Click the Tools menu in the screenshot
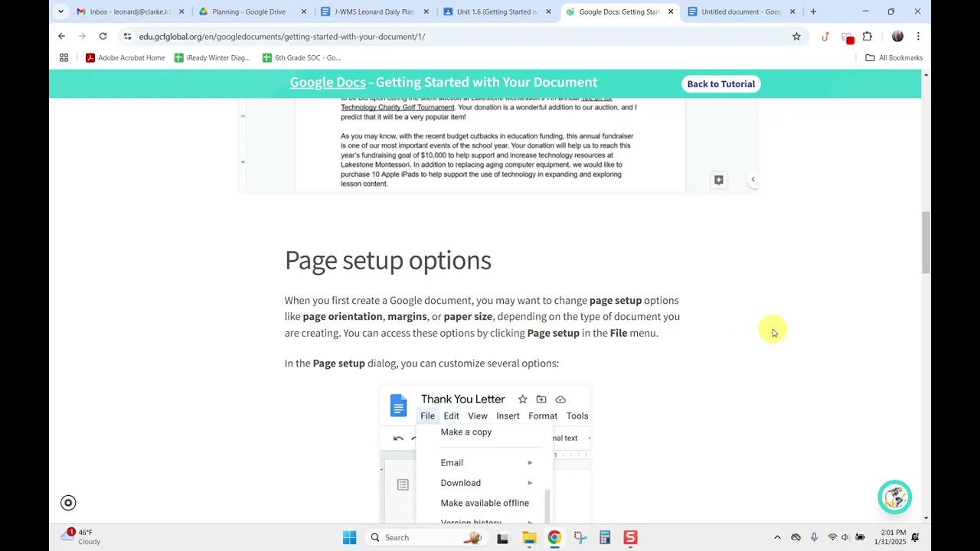The width and height of the screenshot is (980, 551). point(577,416)
